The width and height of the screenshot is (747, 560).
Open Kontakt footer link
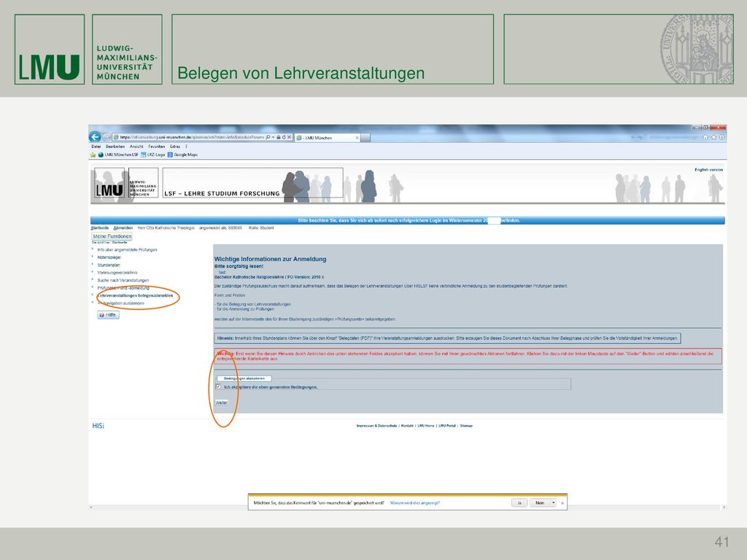(x=407, y=426)
